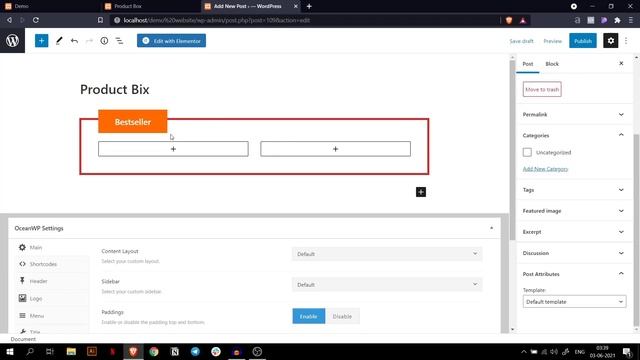
Task: Expand the Permalink panel
Action: pos(574,114)
